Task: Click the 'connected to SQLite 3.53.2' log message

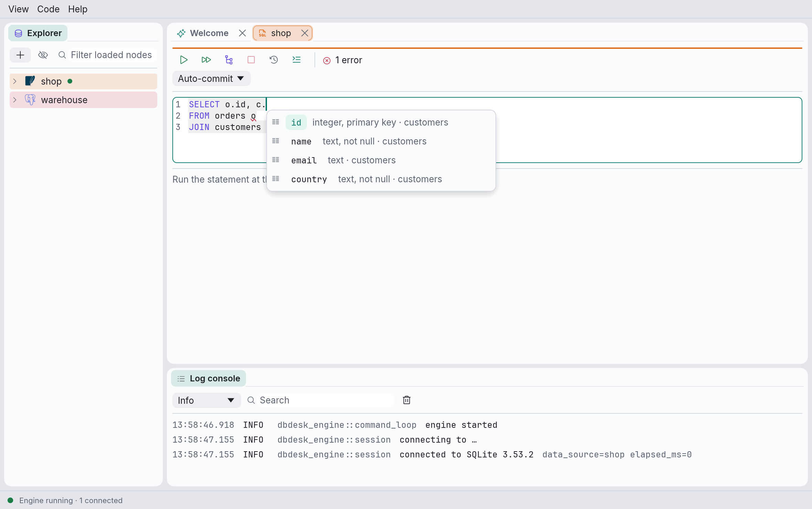Action: [x=467, y=455]
